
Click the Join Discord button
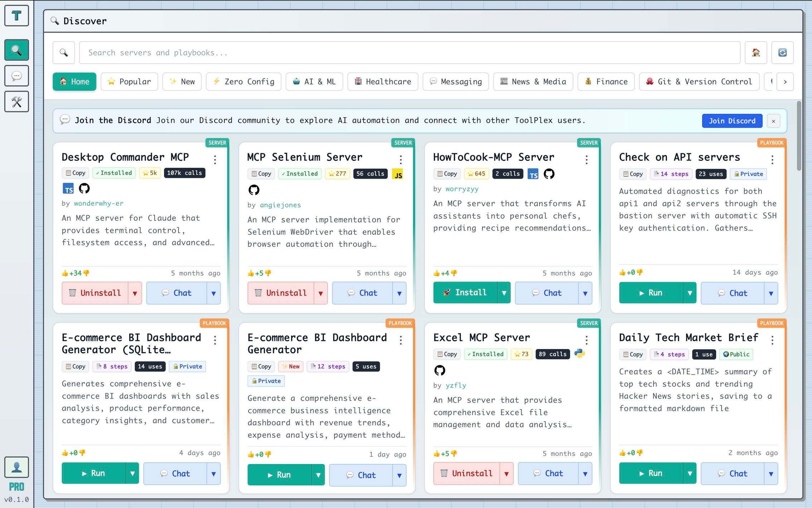[732, 121]
